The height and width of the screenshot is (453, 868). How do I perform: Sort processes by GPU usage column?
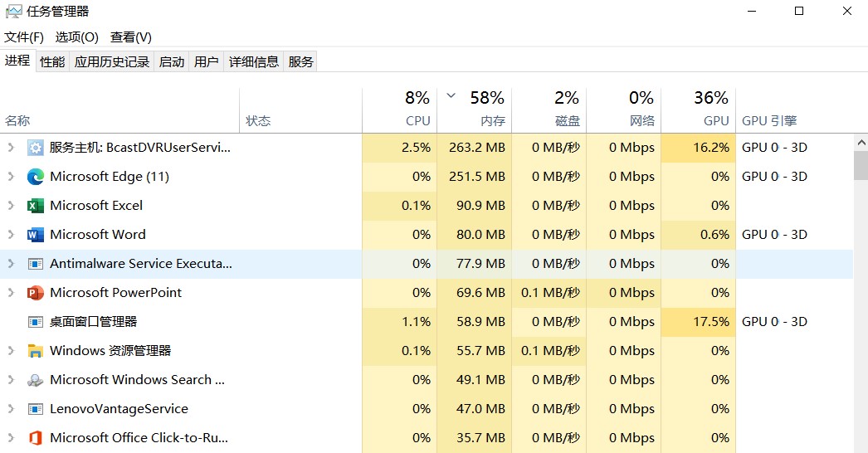pos(699,110)
